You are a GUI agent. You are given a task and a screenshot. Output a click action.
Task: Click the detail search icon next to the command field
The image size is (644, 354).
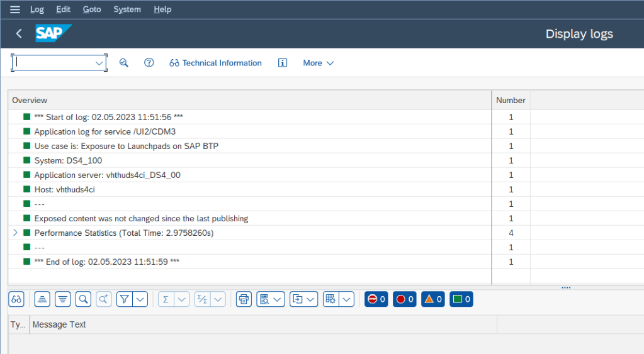(x=124, y=63)
